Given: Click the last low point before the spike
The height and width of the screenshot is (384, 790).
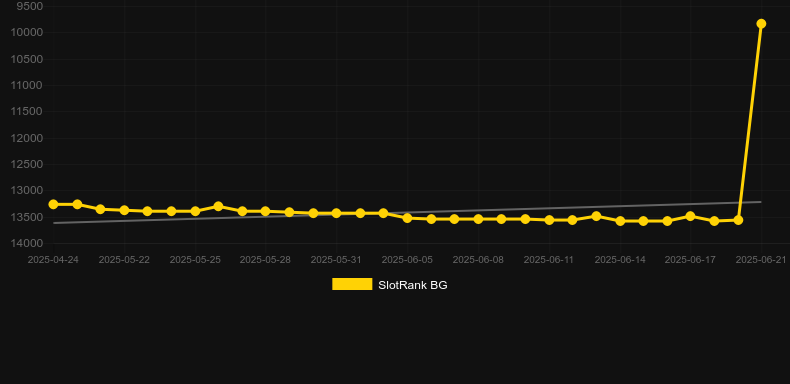Looking at the screenshot, I should (738, 220).
